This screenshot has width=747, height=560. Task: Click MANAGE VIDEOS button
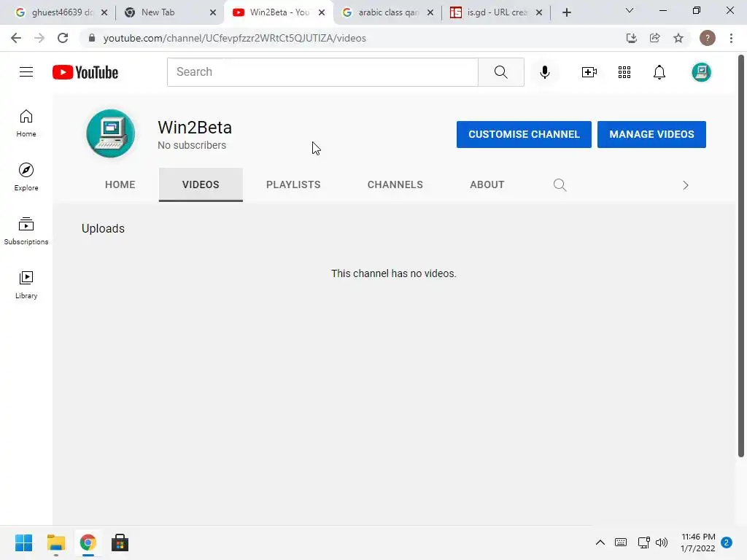pos(651,134)
